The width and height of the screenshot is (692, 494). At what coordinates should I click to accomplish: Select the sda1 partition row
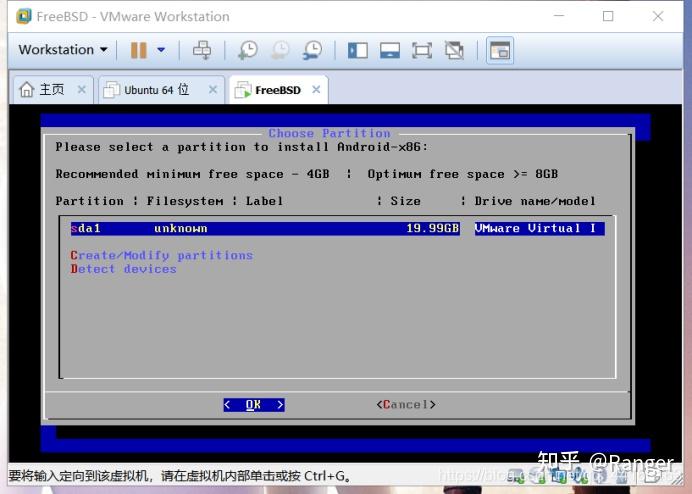338,229
